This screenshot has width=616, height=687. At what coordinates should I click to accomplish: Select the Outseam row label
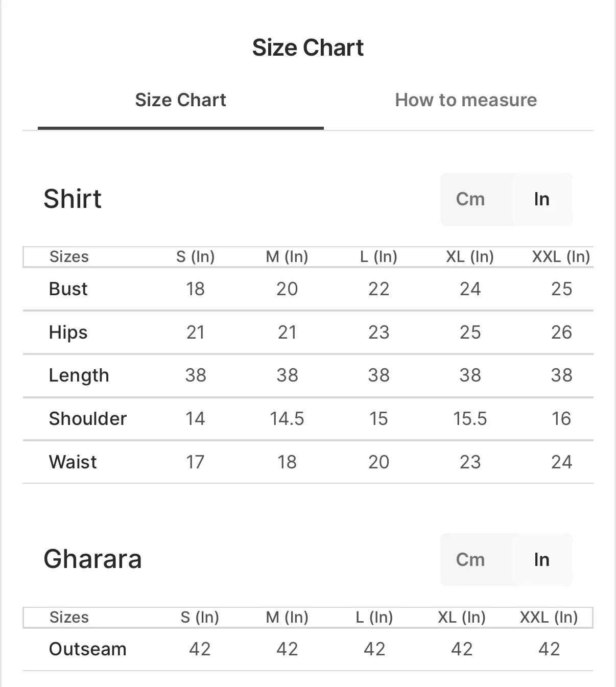pyautogui.click(x=87, y=649)
